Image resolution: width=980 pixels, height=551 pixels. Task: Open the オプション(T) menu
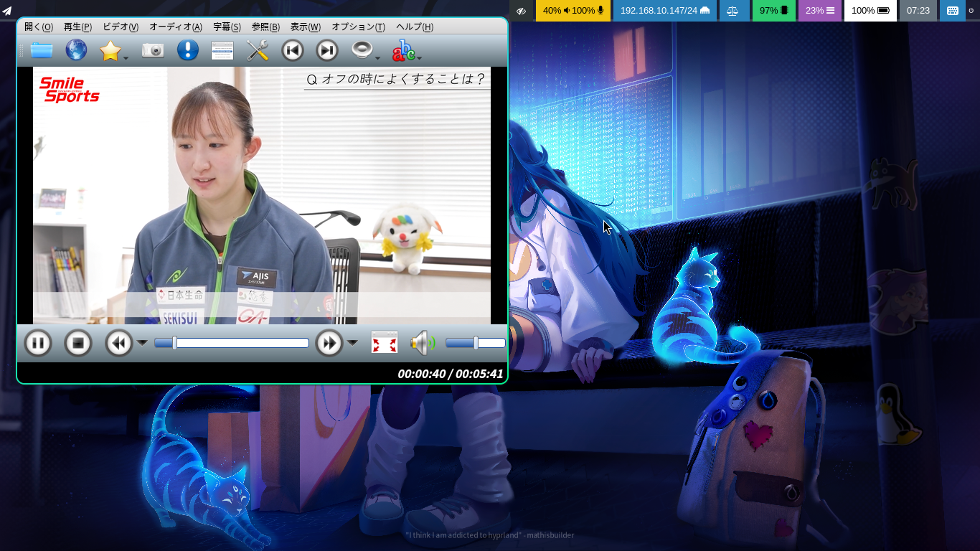tap(358, 27)
